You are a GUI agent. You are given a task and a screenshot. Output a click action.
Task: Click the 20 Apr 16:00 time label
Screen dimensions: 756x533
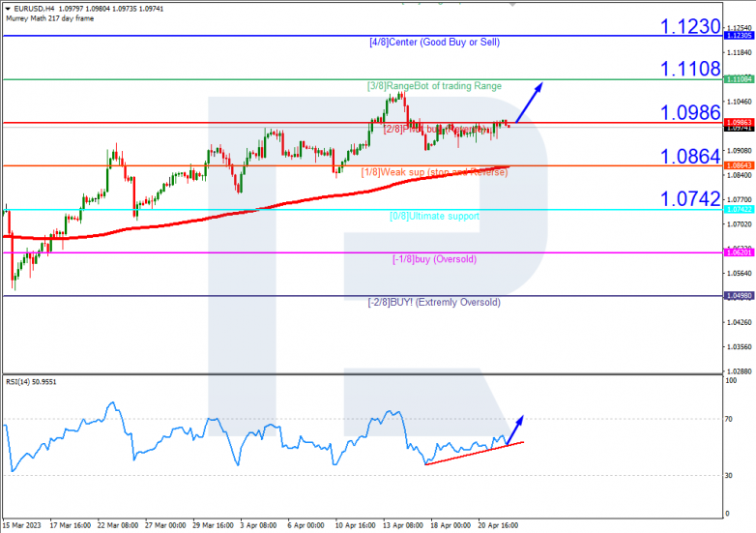(498, 525)
